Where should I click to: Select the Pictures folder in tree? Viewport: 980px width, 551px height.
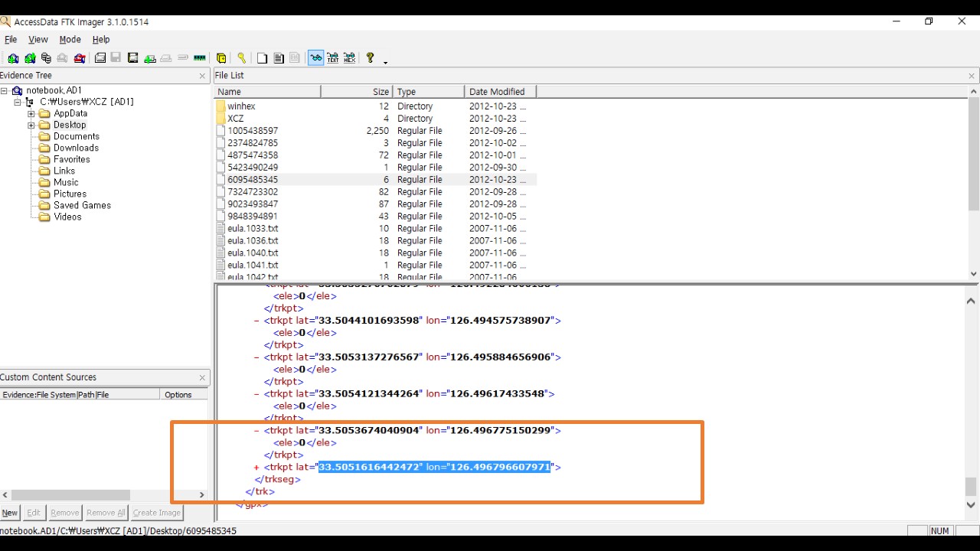click(70, 194)
